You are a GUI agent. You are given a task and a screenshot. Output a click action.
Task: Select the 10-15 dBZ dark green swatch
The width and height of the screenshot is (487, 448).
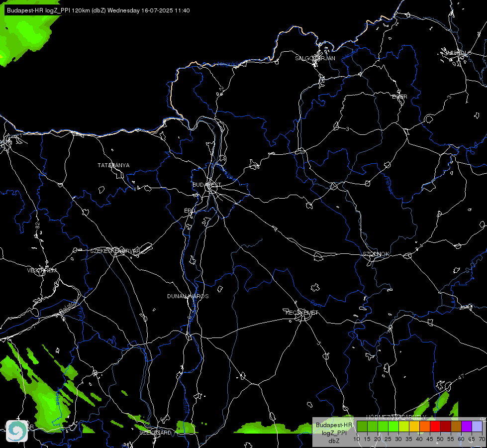pyautogui.click(x=362, y=426)
